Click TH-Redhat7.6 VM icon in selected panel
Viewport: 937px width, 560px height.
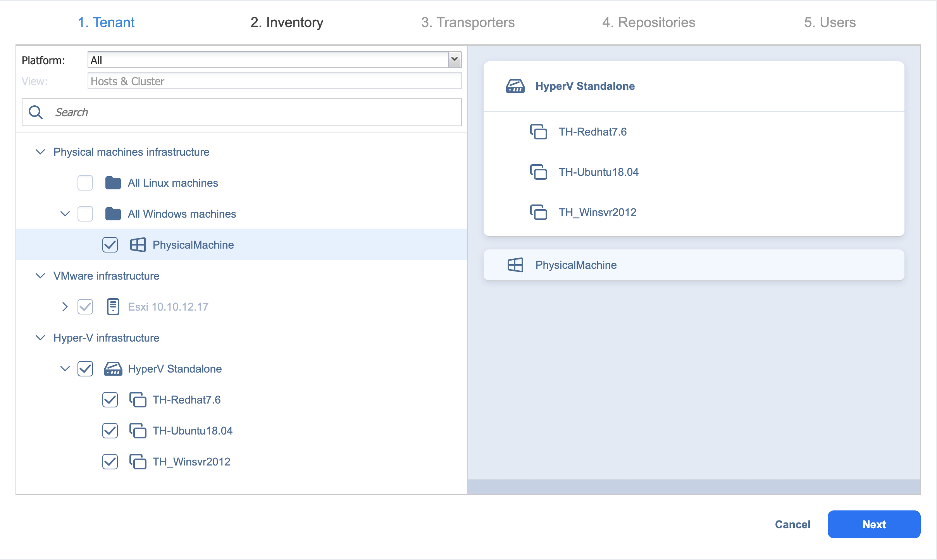coord(539,132)
